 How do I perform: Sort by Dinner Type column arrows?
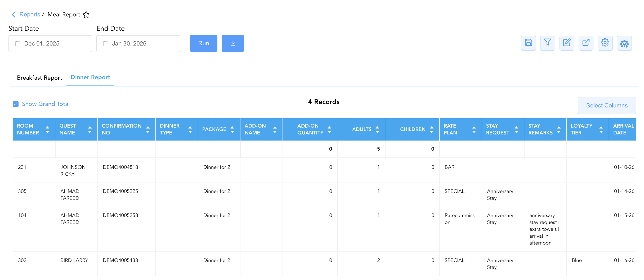coord(190,129)
